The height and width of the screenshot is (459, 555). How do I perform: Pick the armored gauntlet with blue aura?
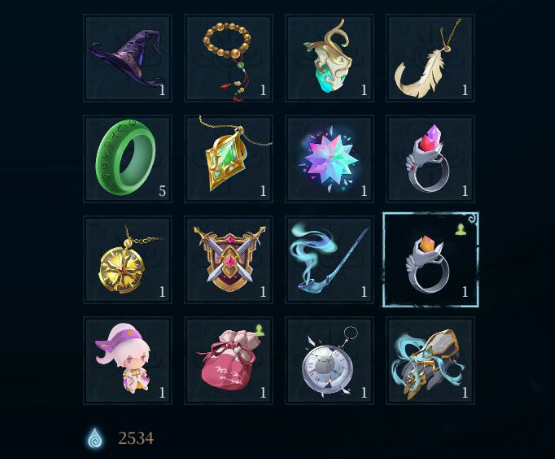pyautogui.click(x=430, y=361)
